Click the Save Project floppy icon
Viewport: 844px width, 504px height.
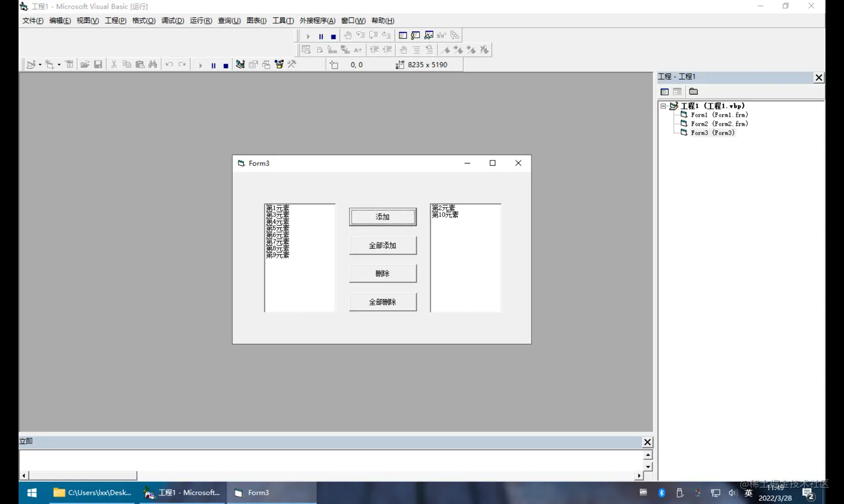(98, 65)
